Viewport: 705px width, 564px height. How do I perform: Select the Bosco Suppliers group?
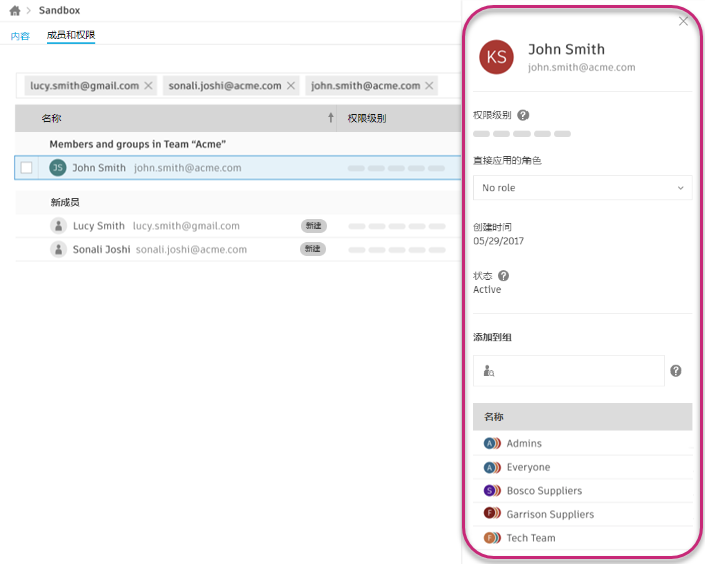[583, 491]
